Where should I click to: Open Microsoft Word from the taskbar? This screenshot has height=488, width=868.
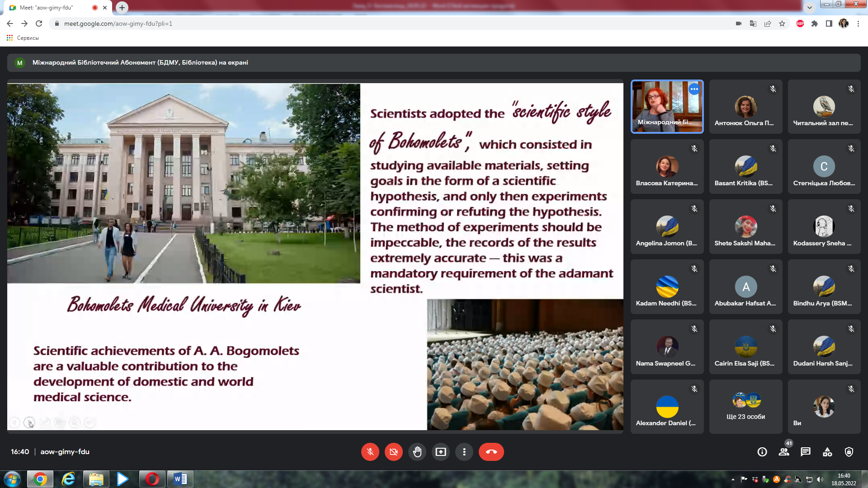(x=180, y=479)
